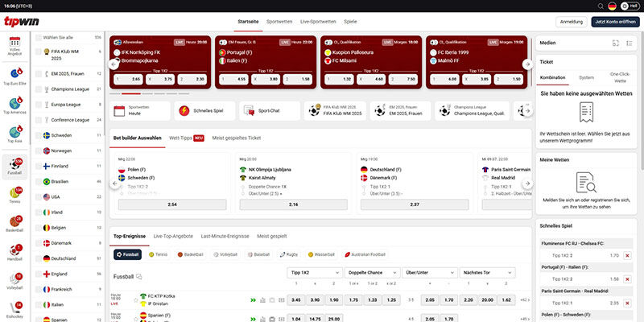Show previous featured match cards
The image size is (644, 322).
[x=114, y=64]
